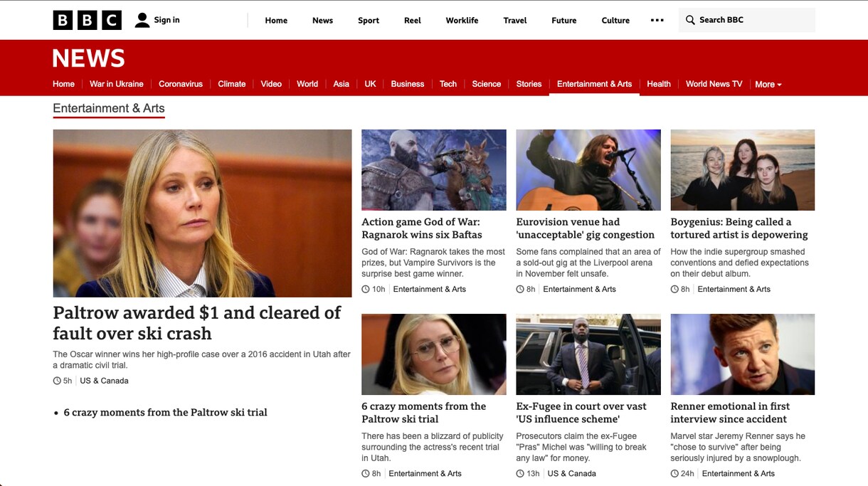
Task: Select Asia section
Action: coord(342,84)
